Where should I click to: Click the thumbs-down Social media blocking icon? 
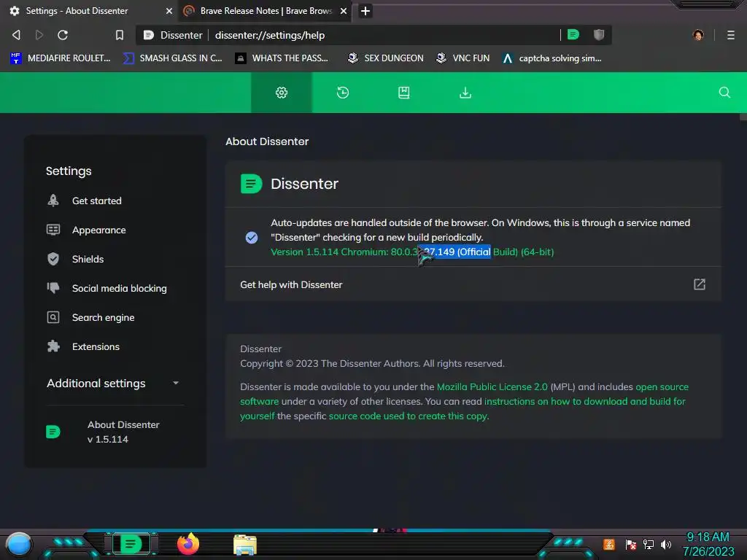[53, 287]
